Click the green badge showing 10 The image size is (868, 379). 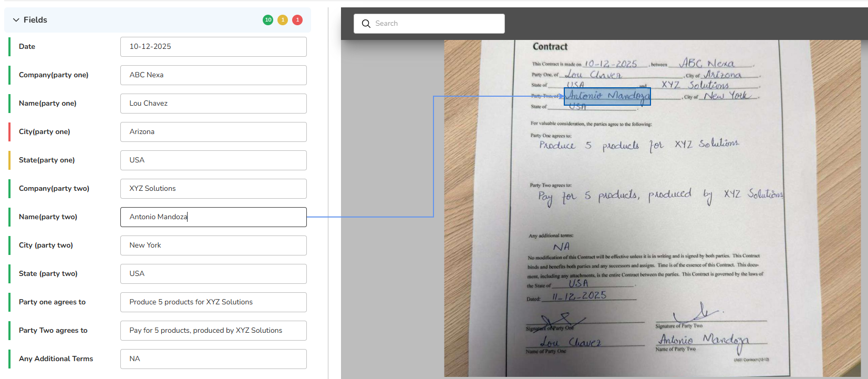[x=268, y=20]
